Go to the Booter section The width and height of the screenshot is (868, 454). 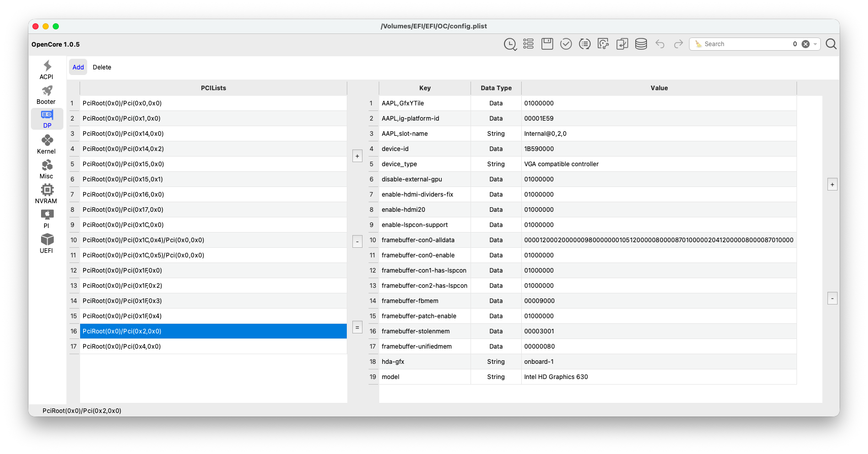[x=47, y=95]
